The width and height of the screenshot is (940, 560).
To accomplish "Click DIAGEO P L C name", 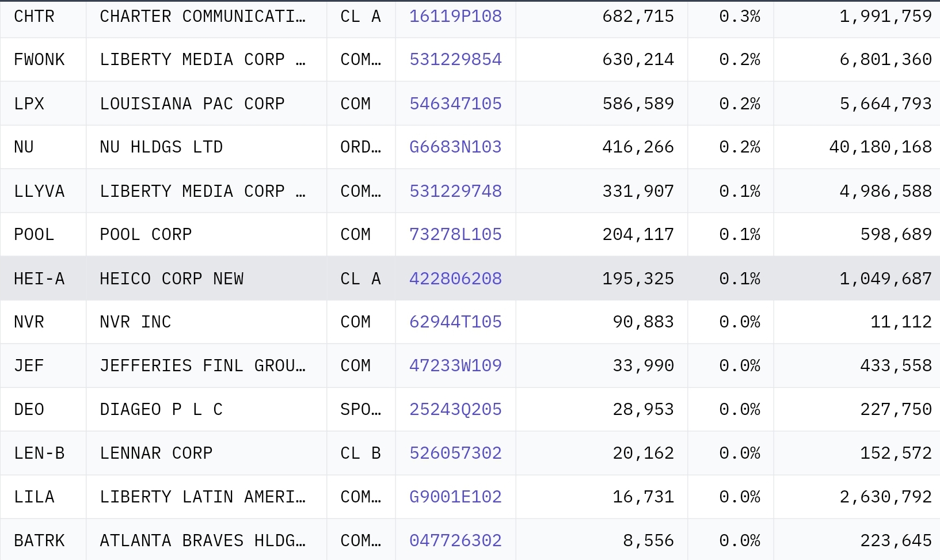I will click(161, 409).
